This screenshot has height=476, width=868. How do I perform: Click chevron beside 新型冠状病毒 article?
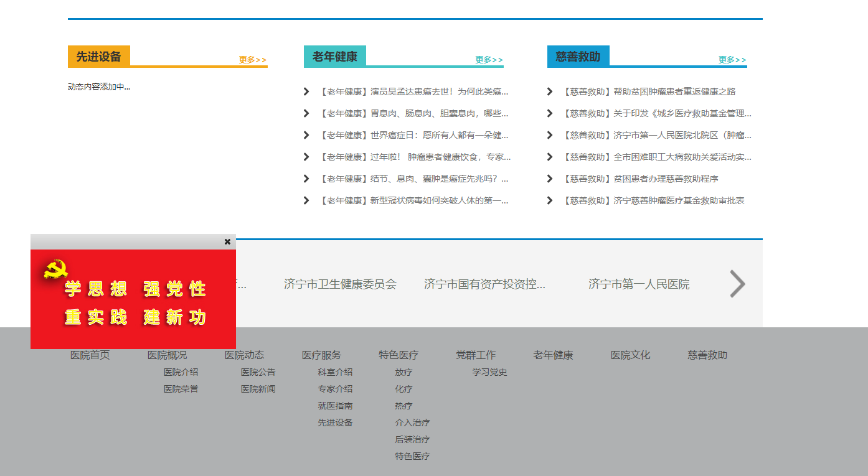[306, 200]
